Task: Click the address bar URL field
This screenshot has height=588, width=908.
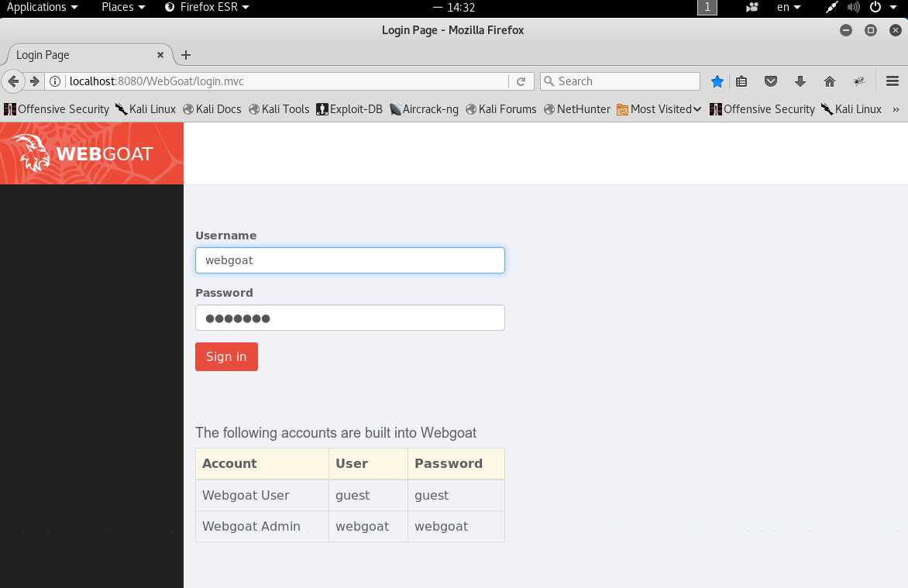Action: pos(287,81)
